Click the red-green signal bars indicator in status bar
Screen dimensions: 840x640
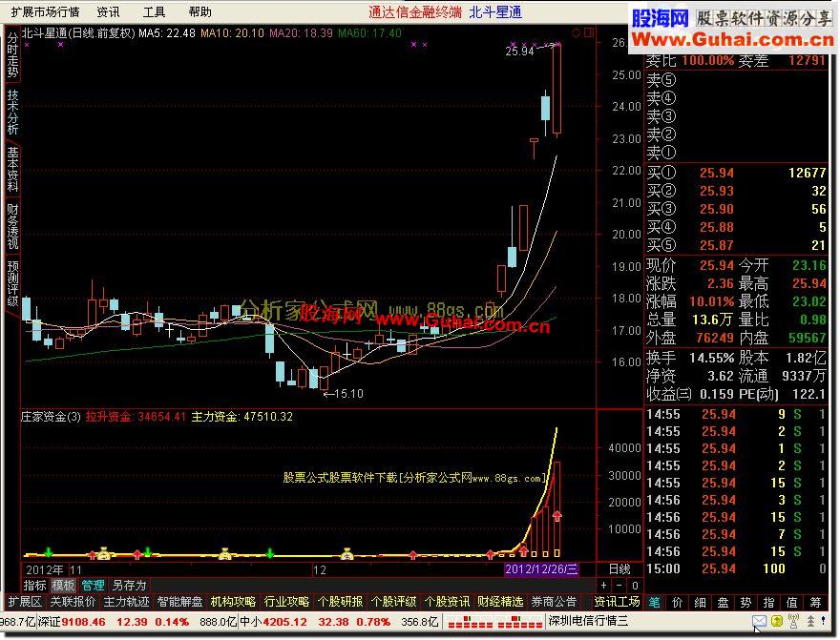click(x=495, y=622)
